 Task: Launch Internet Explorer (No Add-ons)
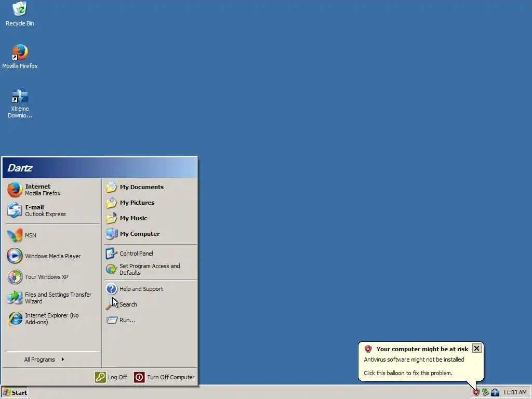(x=51, y=318)
